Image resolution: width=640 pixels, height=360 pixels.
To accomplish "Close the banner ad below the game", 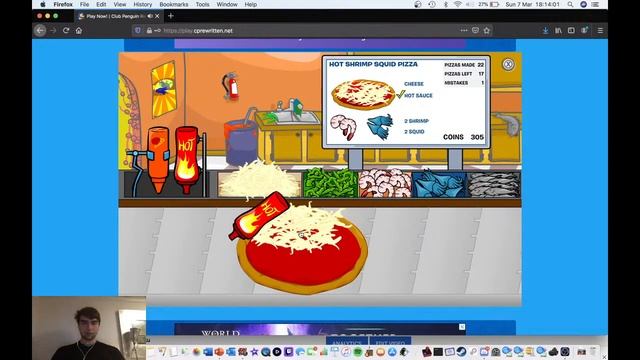I will coord(462,327).
